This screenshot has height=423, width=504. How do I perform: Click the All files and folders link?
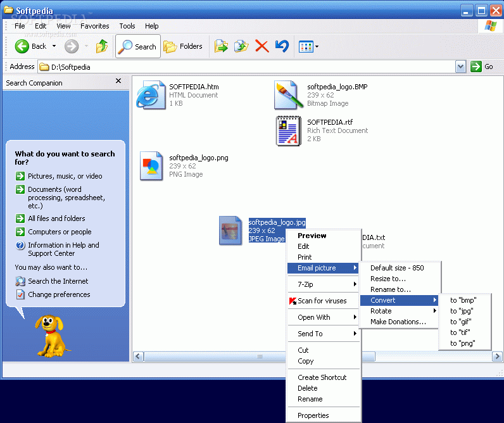pos(56,218)
